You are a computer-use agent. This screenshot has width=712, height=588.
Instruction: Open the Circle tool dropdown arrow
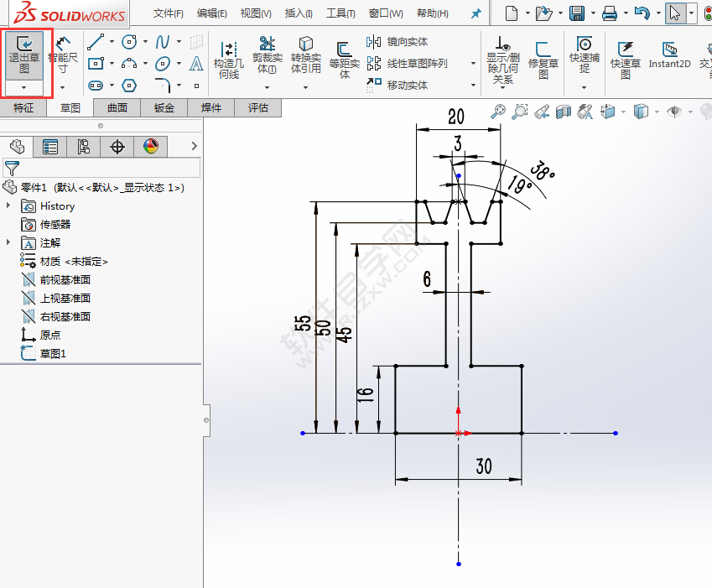click(x=145, y=42)
